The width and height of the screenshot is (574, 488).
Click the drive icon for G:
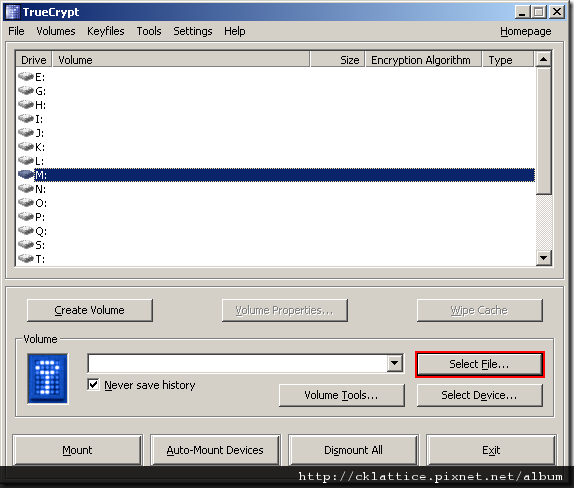26,91
